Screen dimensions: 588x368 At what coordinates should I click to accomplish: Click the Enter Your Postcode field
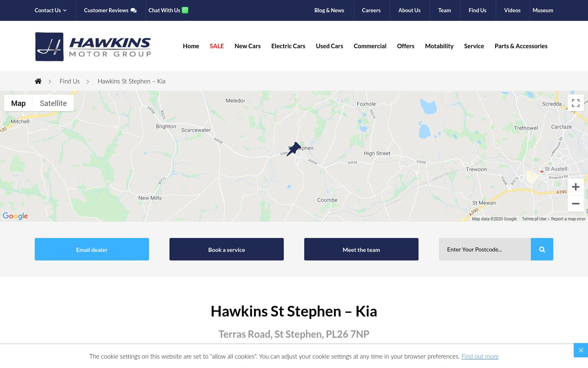485,249
